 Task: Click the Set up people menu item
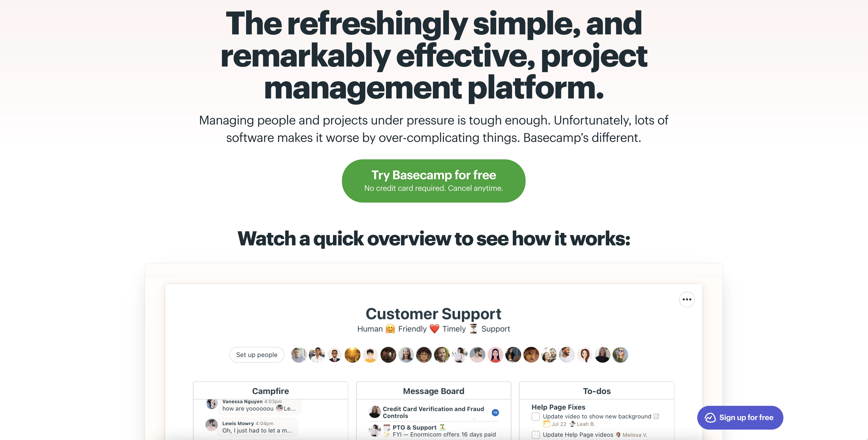pyautogui.click(x=256, y=355)
